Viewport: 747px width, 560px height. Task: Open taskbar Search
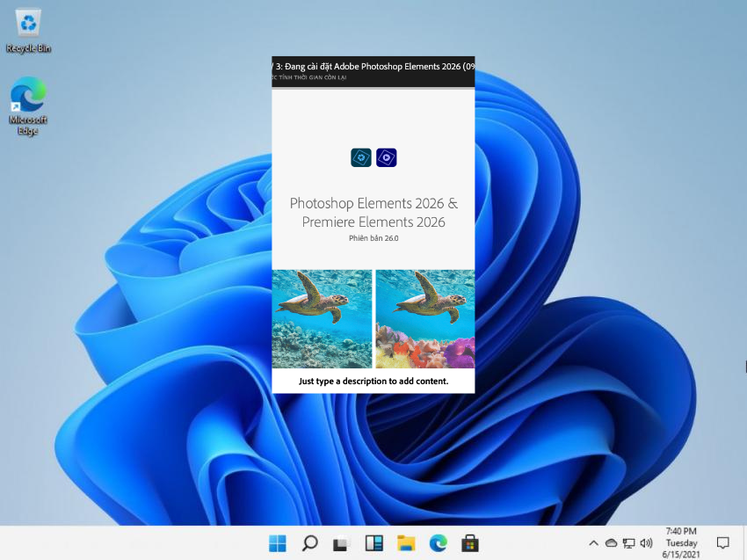pos(309,543)
